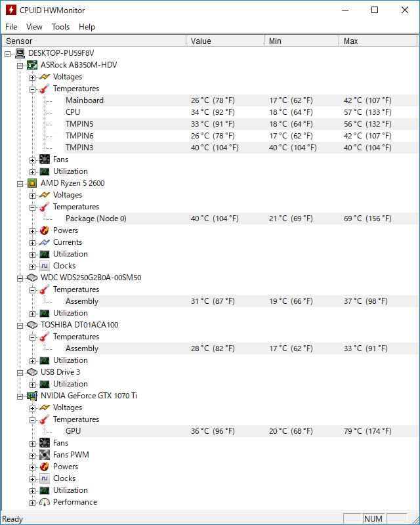Expand Fans under ASRock AB350M-HDV
This screenshot has height=525, width=420.
tap(32, 160)
